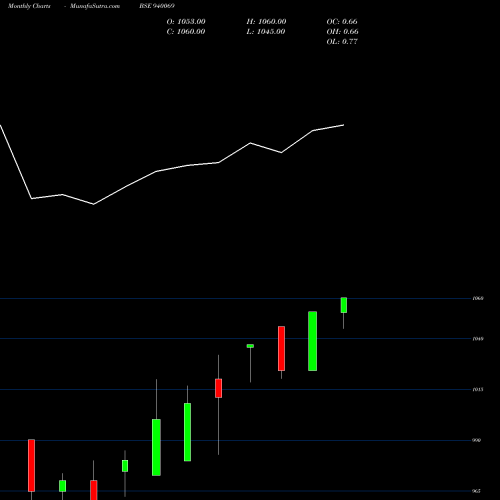Click the 990 price axis label
Screen dimensions: 500x500
coord(477,440)
